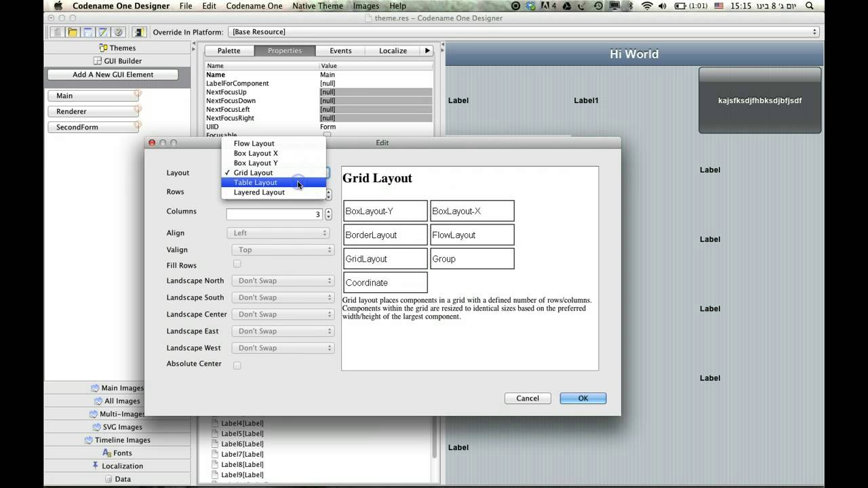This screenshot has height=488, width=868.
Task: Open the Align dropdown
Action: point(278,232)
